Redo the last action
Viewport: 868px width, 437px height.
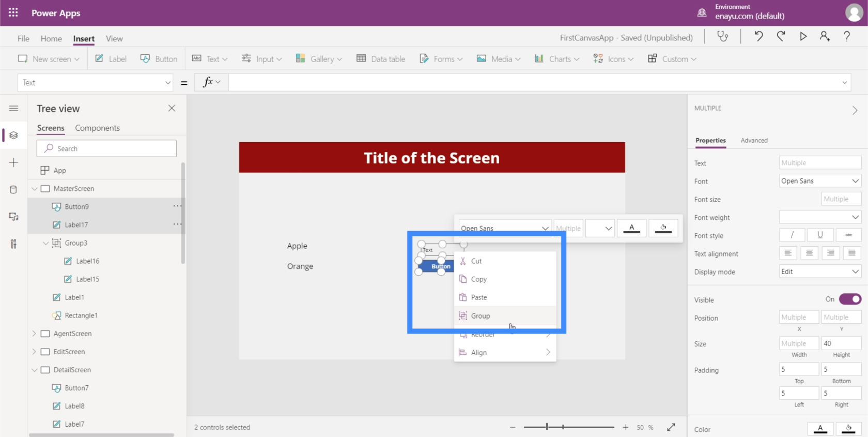[781, 36]
